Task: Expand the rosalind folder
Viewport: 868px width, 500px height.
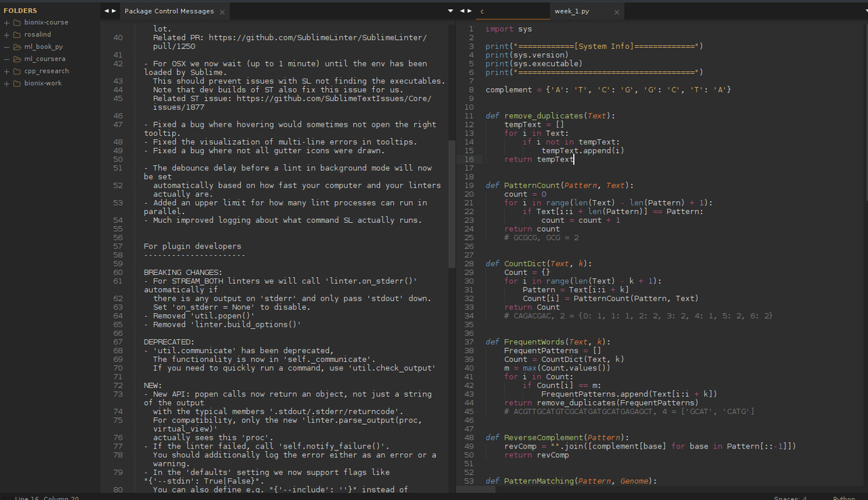Action: tap(7, 35)
